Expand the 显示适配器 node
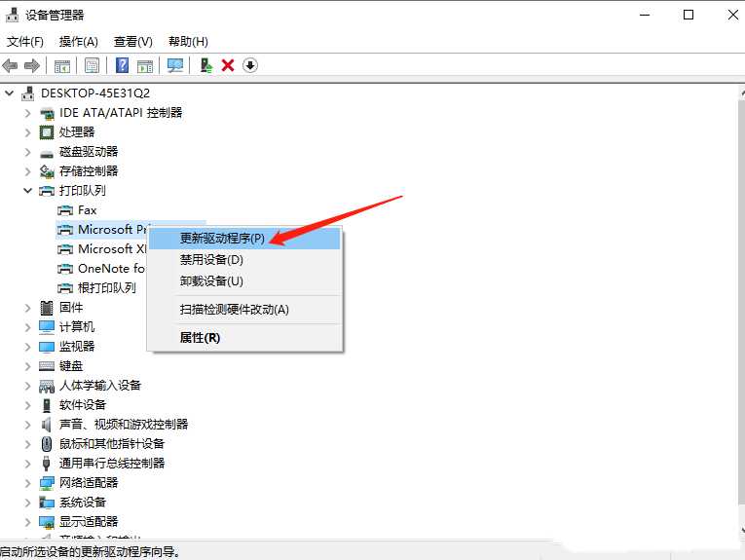Viewport: 745px width, 560px height. 28,522
